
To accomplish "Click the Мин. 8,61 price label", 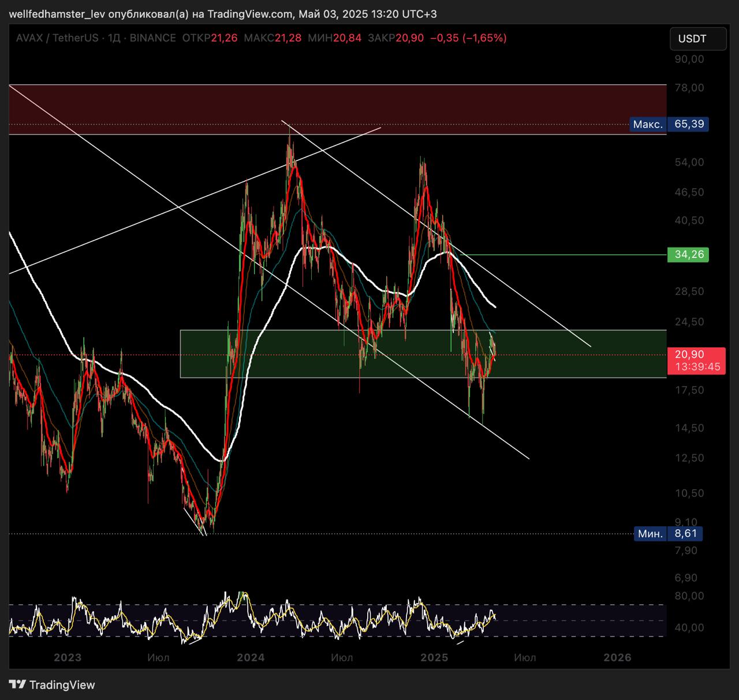I will (668, 534).
